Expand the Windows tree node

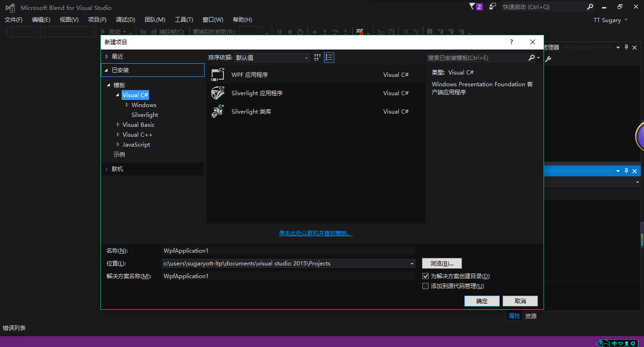127,105
